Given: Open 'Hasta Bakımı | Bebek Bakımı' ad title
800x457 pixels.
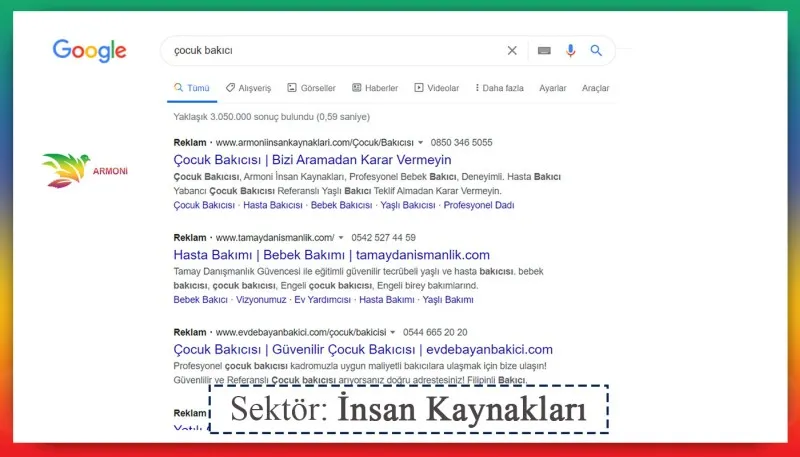Looking at the screenshot, I should coord(332,255).
